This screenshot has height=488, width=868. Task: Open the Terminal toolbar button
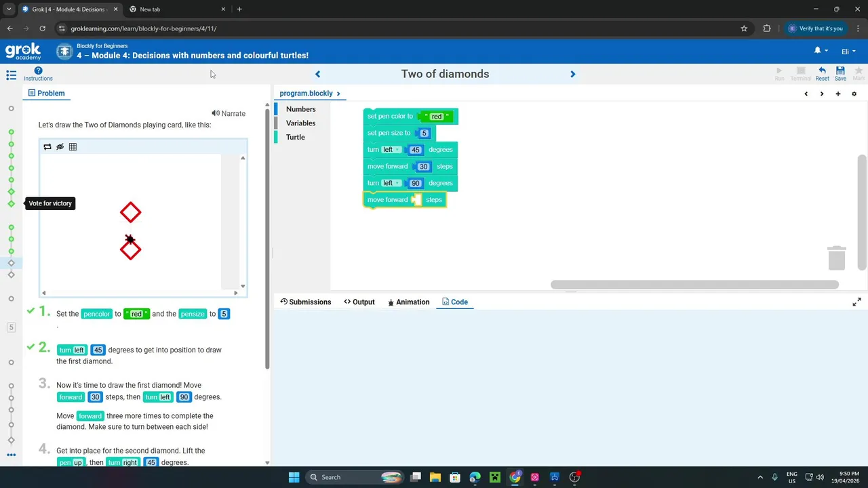(x=801, y=74)
